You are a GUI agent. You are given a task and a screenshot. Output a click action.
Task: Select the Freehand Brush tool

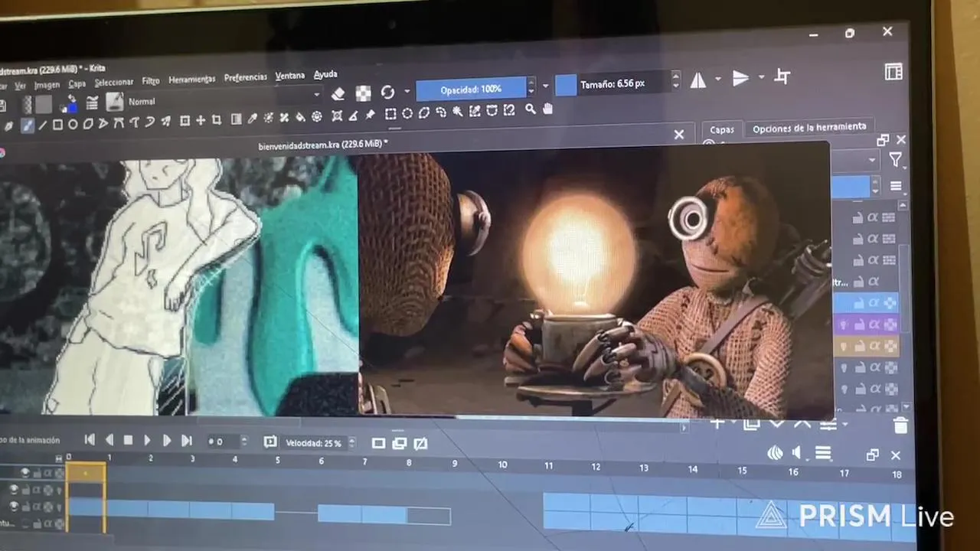(x=28, y=126)
